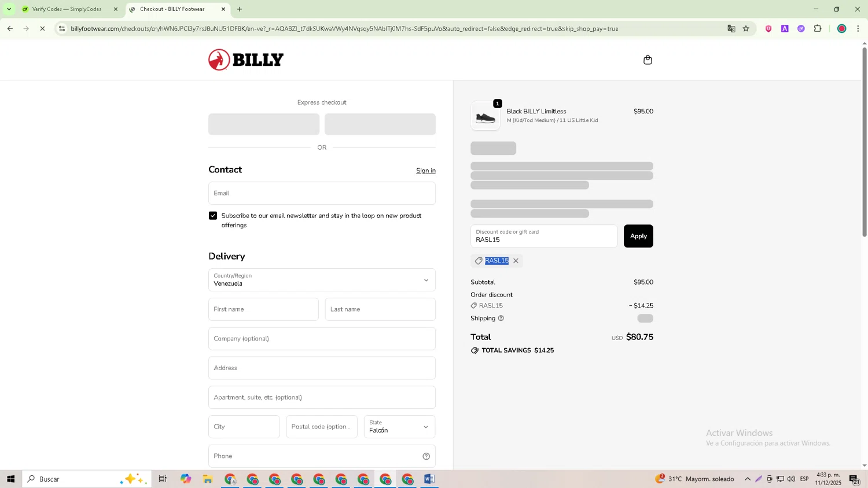Open the Country/Region dropdown

(322, 280)
